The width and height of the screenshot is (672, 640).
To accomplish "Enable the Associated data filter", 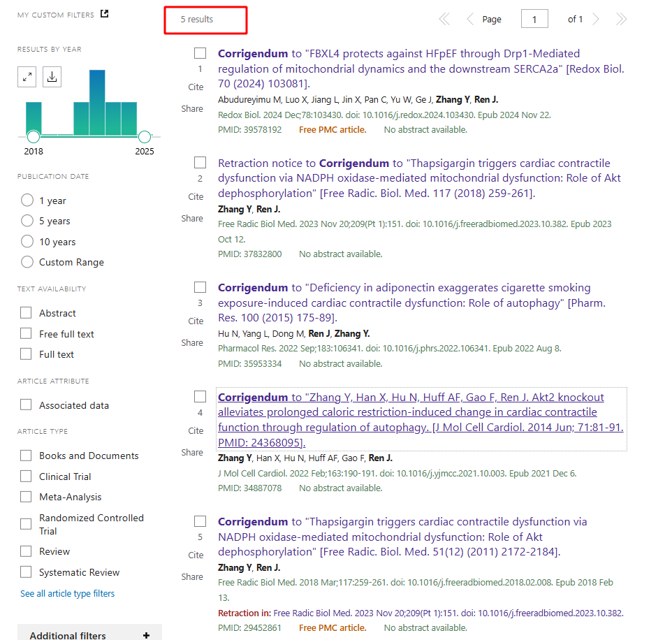I will pos(26,405).
